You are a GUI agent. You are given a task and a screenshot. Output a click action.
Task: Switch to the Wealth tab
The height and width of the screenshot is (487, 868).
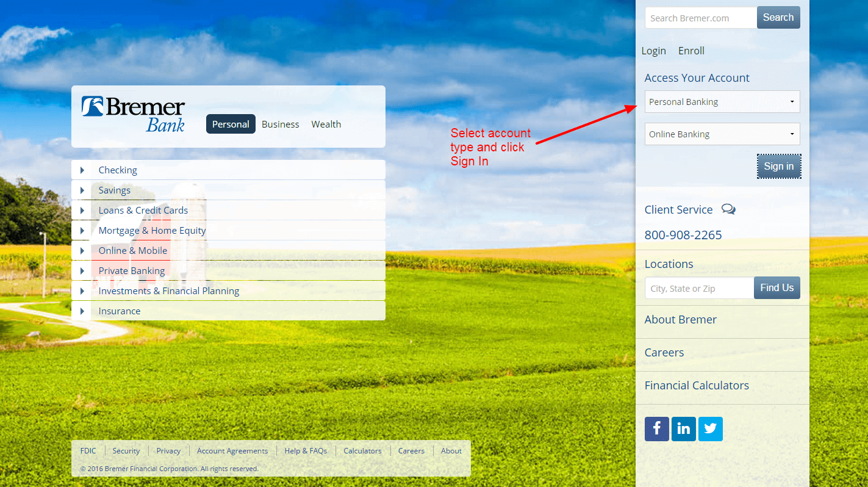coord(326,124)
